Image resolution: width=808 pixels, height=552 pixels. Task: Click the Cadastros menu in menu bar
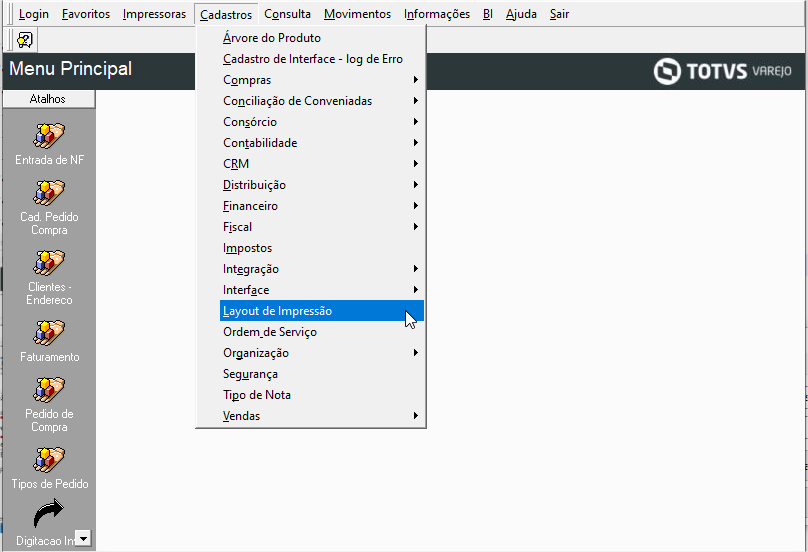(226, 14)
